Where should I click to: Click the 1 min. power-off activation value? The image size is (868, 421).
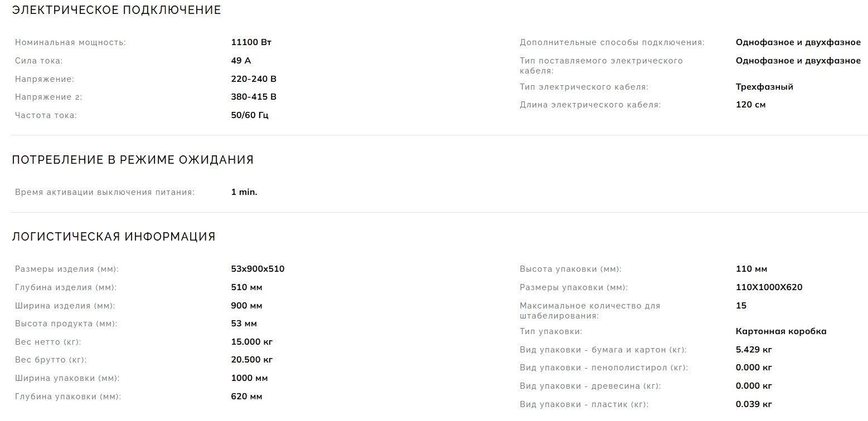tap(244, 192)
